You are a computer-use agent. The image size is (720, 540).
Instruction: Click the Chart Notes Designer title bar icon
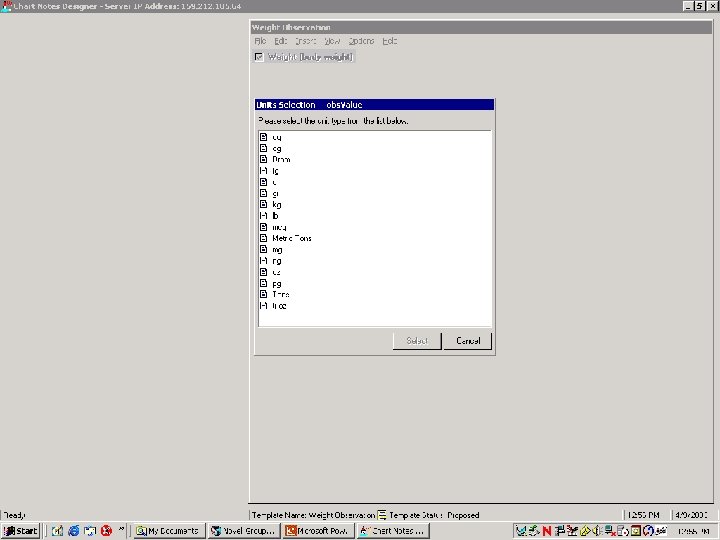tap(6, 6)
